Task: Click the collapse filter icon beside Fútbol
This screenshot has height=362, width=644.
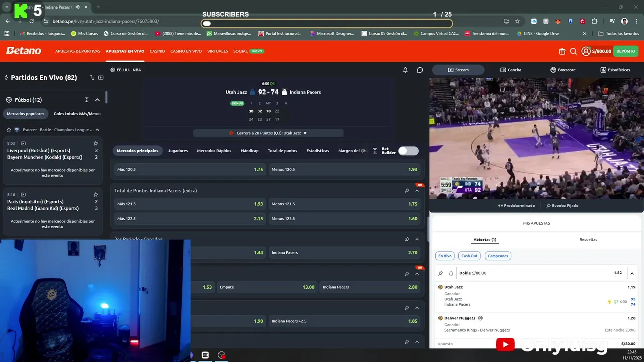Action: click(87, 100)
